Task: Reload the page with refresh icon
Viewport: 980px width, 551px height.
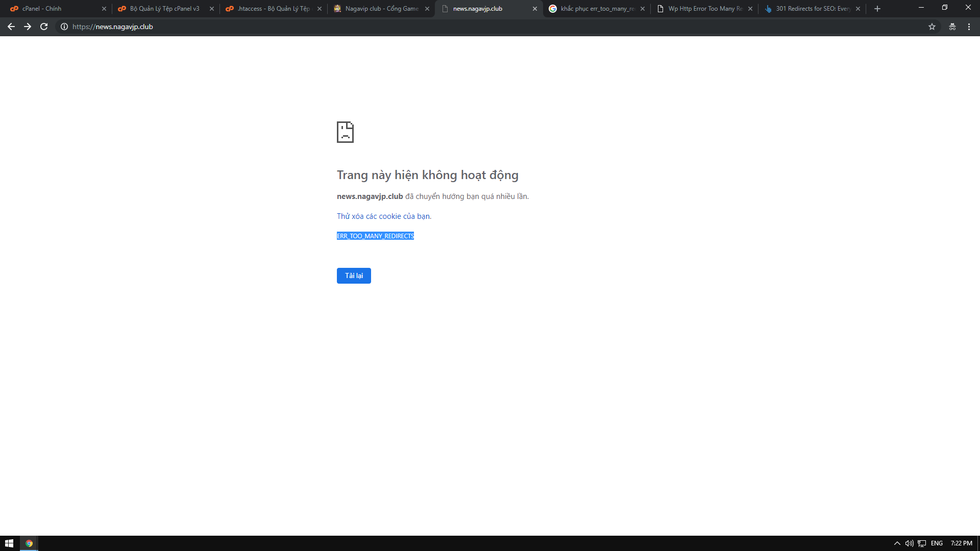Action: (44, 27)
